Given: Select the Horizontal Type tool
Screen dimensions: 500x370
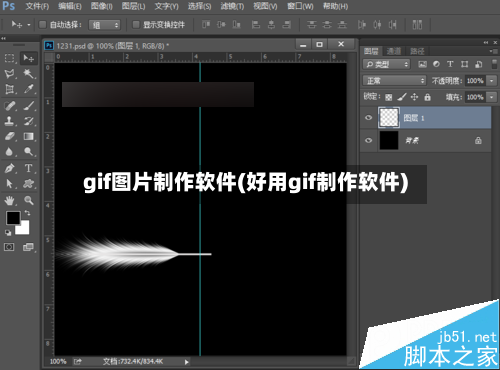Looking at the screenshot, I should [x=29, y=168].
